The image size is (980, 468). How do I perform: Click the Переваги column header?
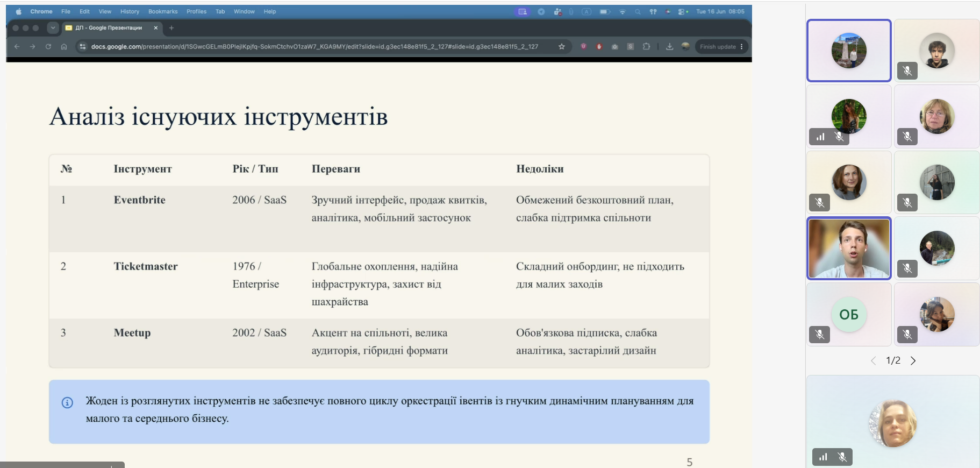(x=336, y=169)
